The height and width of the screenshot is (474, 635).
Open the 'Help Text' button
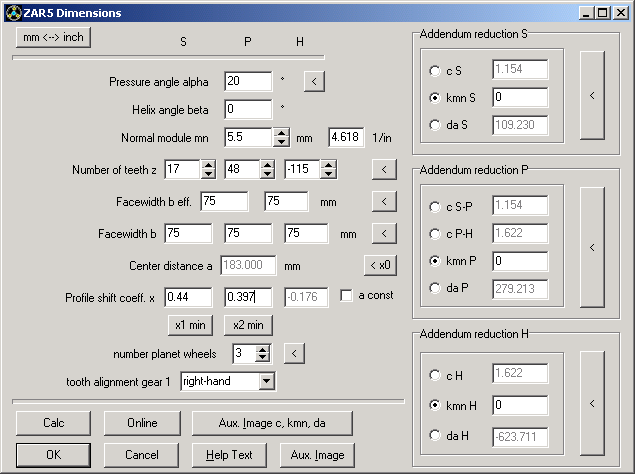(231, 455)
